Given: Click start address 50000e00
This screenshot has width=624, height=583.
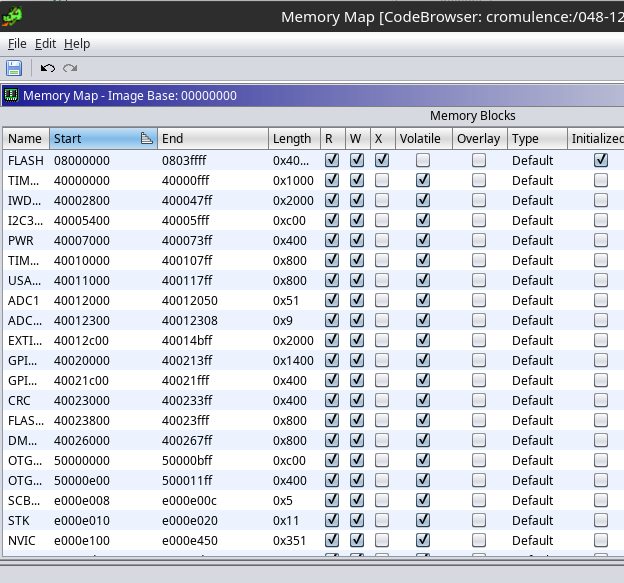Looking at the screenshot, I should point(82,480).
